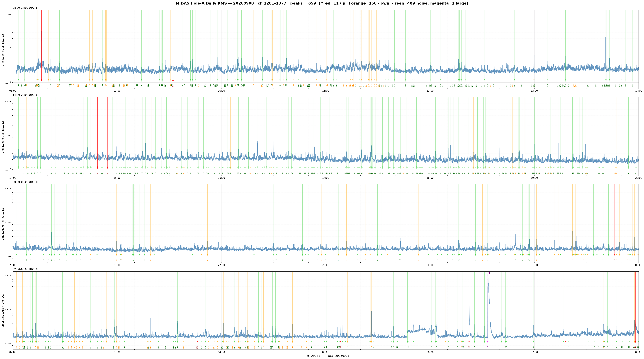This screenshot has width=644, height=359.
Task: Select the 07:00 time tick label
Action: (534, 352)
